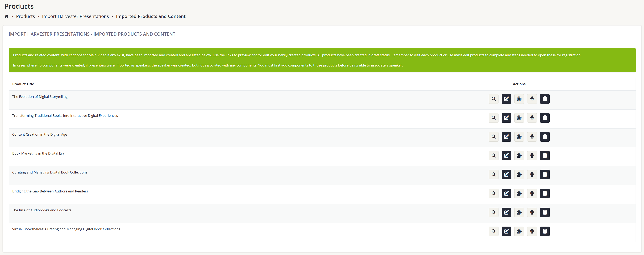Preview Book Marketing in the Digital Era
This screenshot has height=255, width=644.
click(x=493, y=156)
